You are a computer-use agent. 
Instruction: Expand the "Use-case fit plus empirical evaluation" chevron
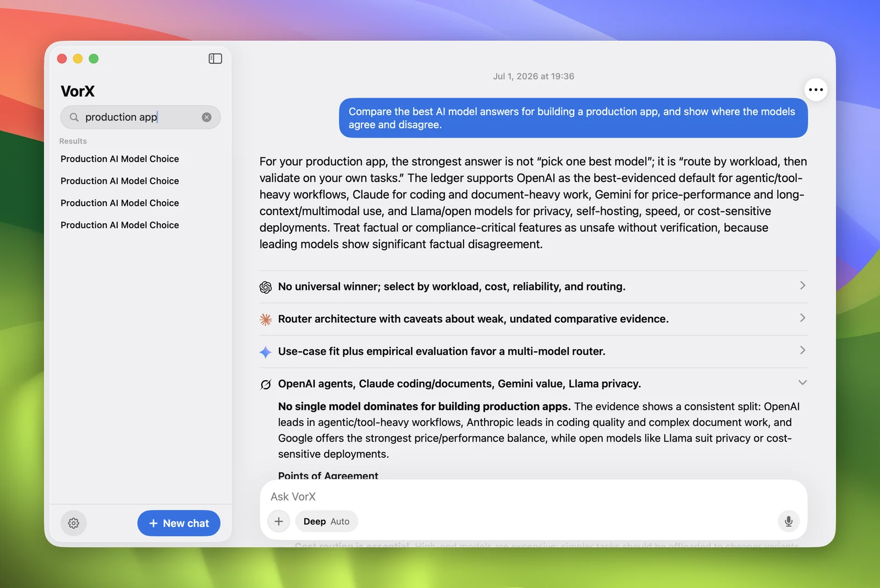coord(802,350)
